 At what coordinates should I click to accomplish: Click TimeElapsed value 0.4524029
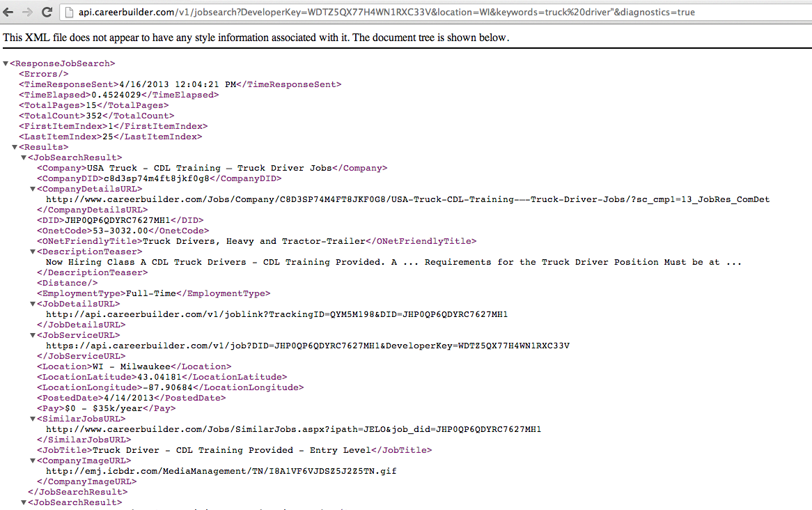[116, 95]
